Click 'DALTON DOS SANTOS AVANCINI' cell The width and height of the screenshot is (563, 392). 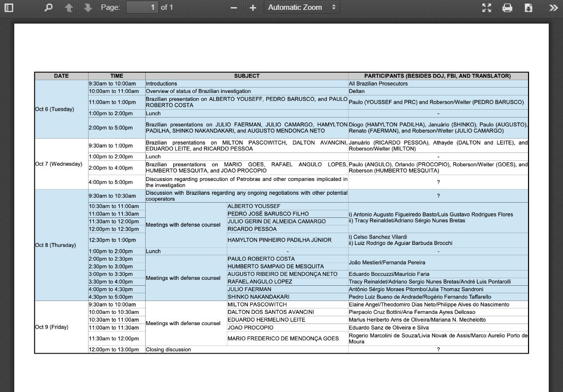coord(287,312)
